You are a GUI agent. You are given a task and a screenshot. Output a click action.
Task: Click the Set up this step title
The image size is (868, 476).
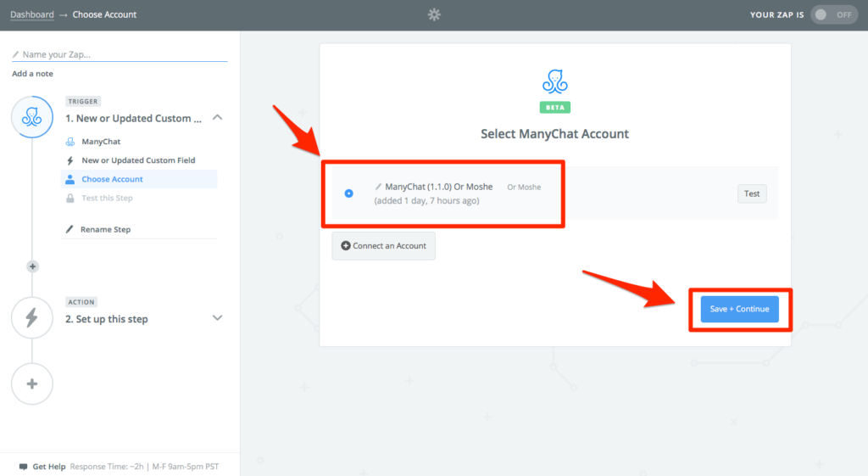(106, 319)
